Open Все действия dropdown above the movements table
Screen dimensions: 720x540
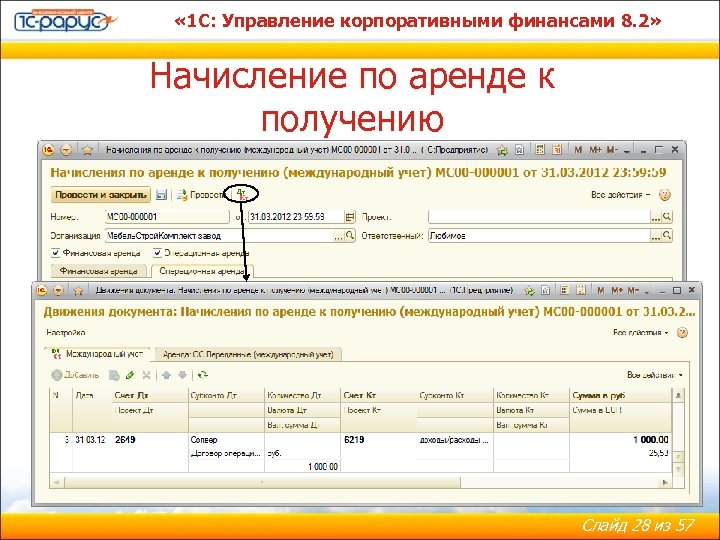655,375
